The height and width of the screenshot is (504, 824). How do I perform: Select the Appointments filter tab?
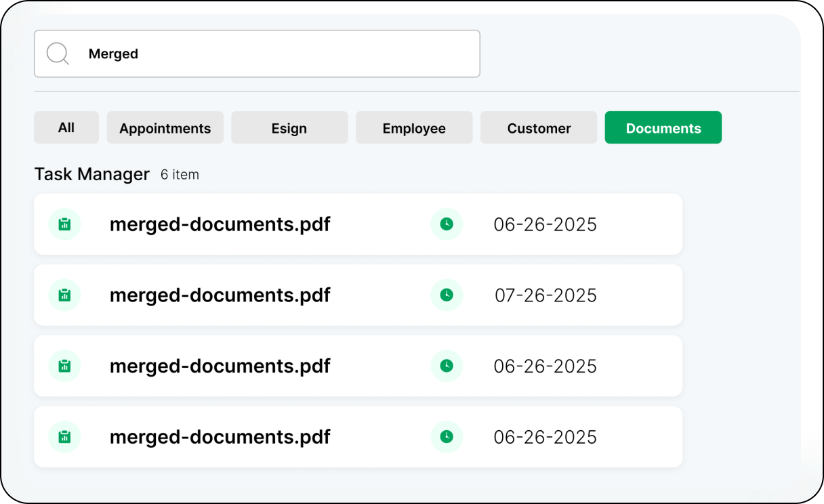(x=165, y=128)
